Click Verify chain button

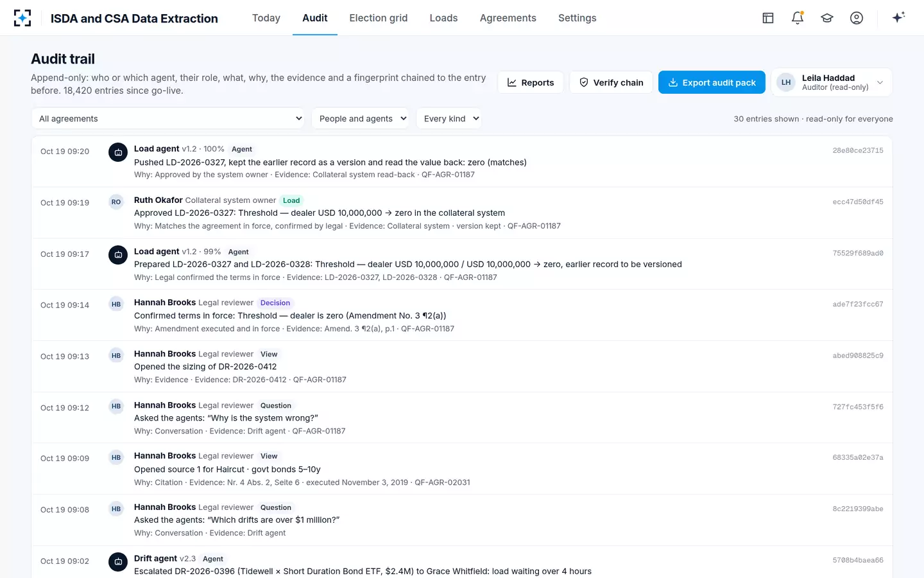611,82
